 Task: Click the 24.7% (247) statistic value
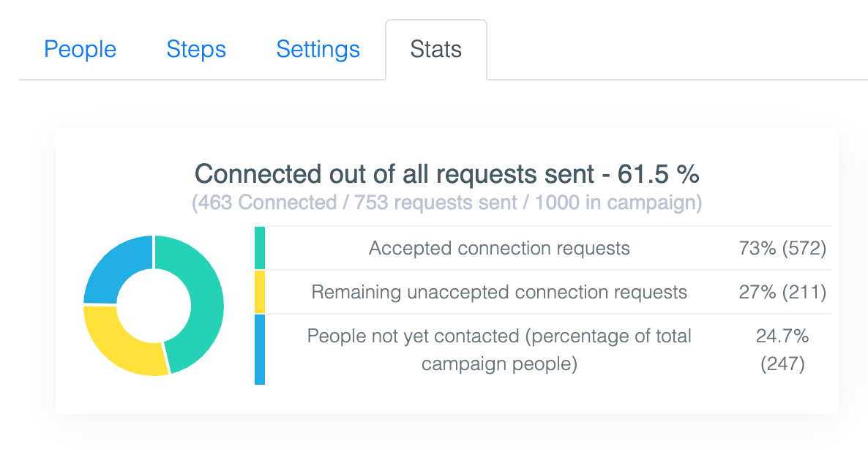click(783, 349)
